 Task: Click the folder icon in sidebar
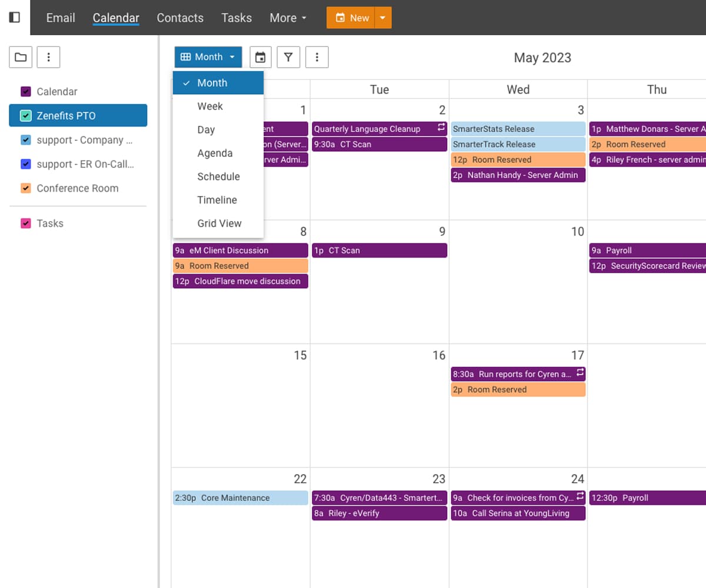coord(21,57)
